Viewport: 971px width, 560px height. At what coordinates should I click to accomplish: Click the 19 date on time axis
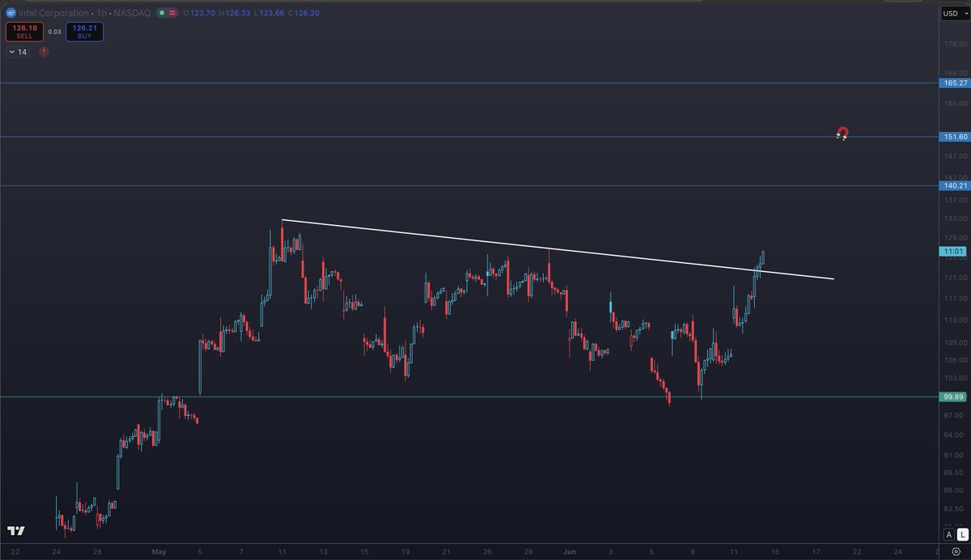405,552
